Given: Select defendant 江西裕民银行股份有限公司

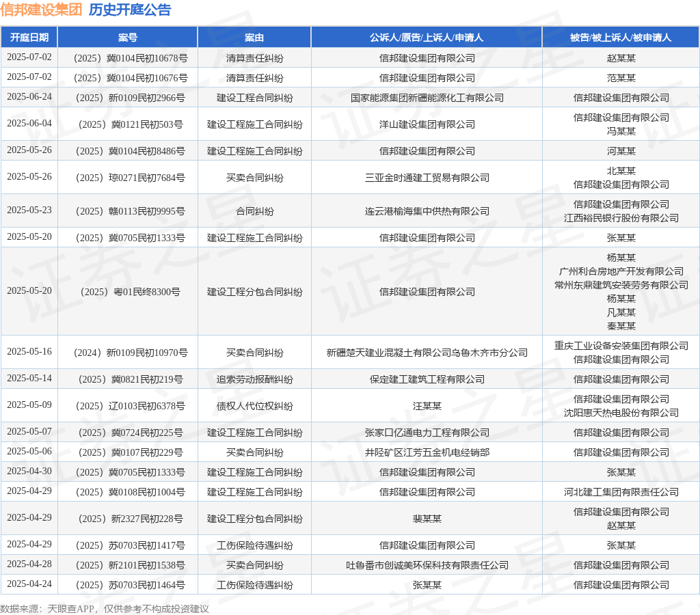Looking at the screenshot, I should [621, 218].
